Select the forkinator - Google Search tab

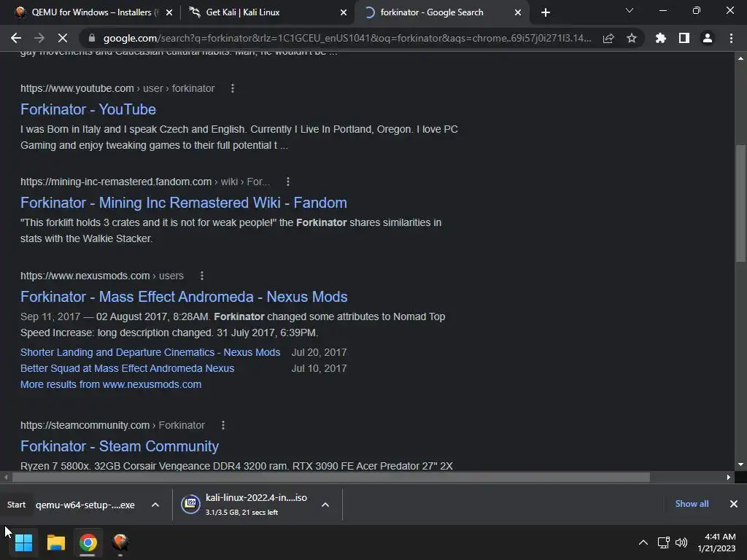(x=441, y=12)
